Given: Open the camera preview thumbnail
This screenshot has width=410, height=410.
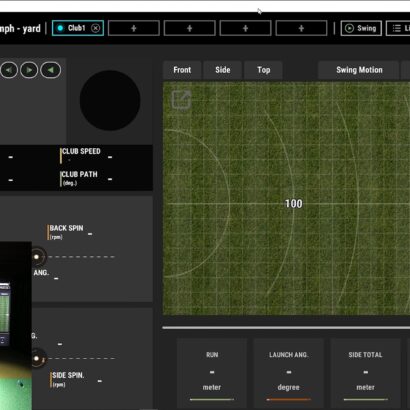Looking at the screenshot, I should (x=16, y=326).
